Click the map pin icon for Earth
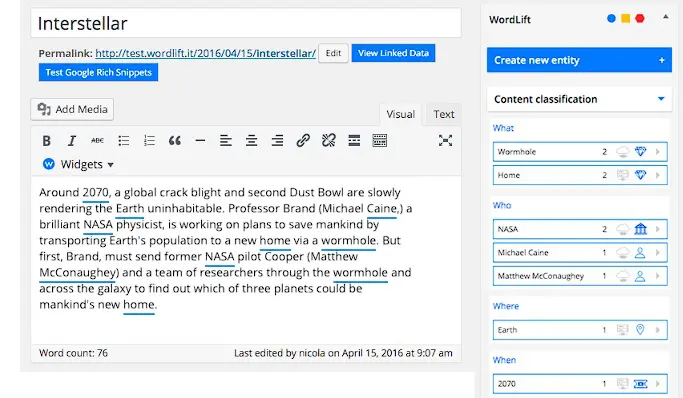 click(x=640, y=330)
